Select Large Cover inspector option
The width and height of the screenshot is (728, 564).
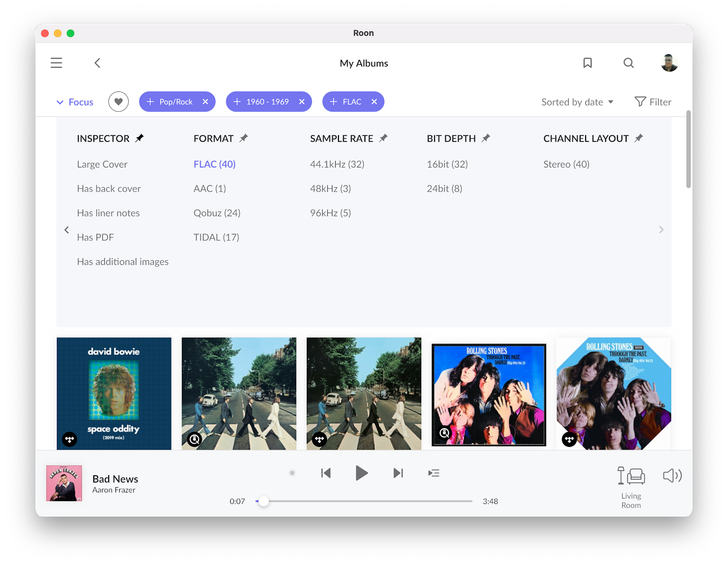click(102, 164)
